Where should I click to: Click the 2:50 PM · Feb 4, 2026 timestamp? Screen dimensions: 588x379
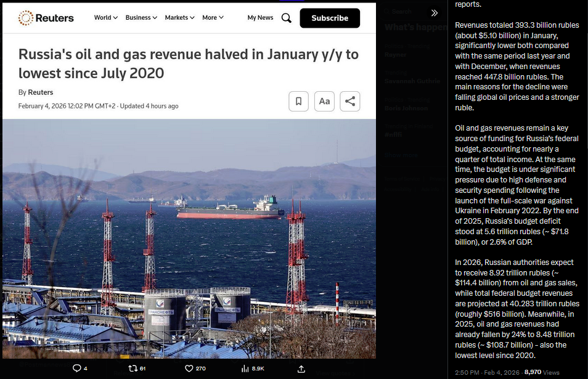(x=487, y=372)
